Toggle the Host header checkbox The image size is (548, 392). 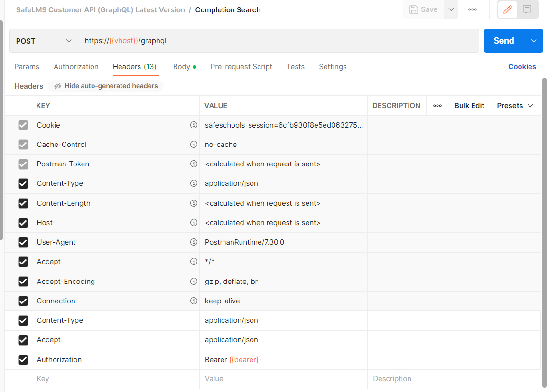pos(23,223)
